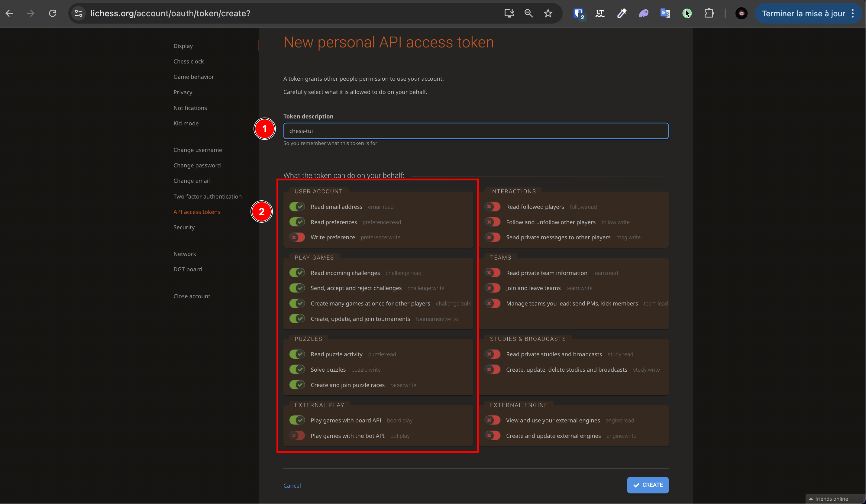The image size is (866, 504).
Task: Open the uBlock Origin extension icon
Action: 578,13
